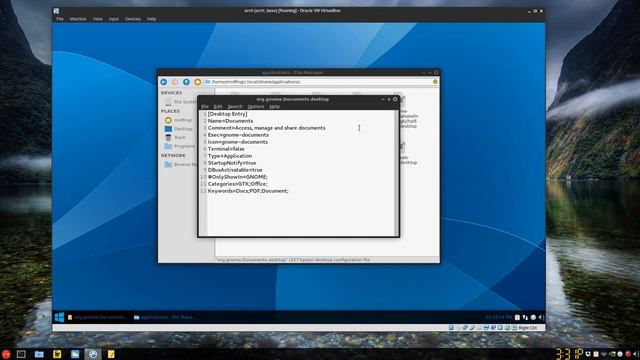The image size is (640, 360).
Task: Click the line "Categories=GTK;Office;"
Action: [x=238, y=184]
